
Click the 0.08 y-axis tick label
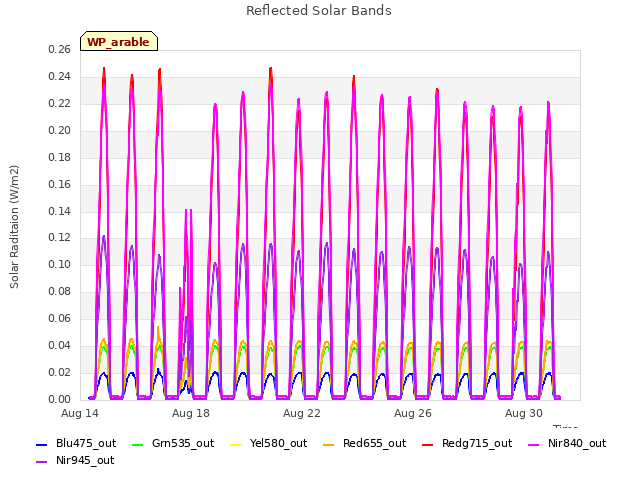(59, 291)
